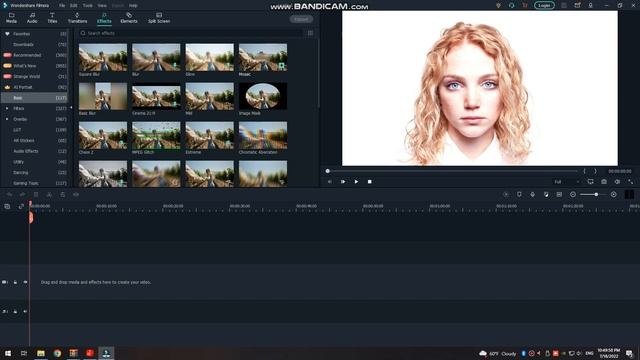Click the voiceover microphone icon
Screen dimensions: 640x360
pos(532,195)
